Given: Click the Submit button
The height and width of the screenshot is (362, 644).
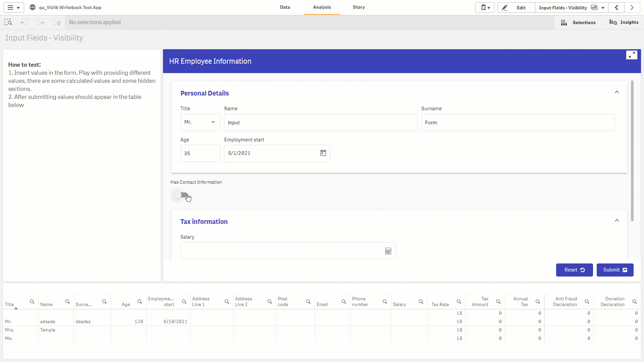Looking at the screenshot, I should click(x=615, y=270).
